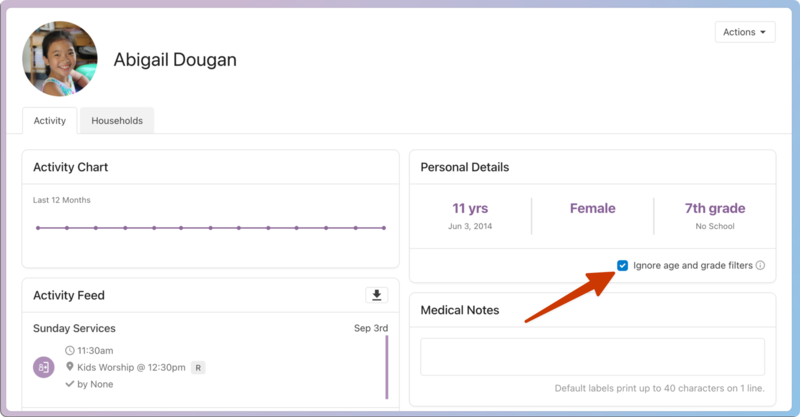This screenshot has height=417, width=800.
Task: Click inside the Medical Notes text box
Action: coord(592,357)
